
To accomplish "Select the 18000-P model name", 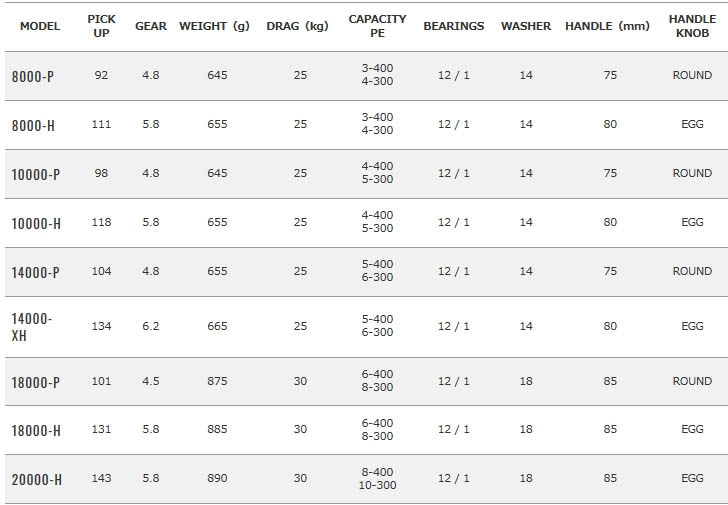I will (36, 382).
